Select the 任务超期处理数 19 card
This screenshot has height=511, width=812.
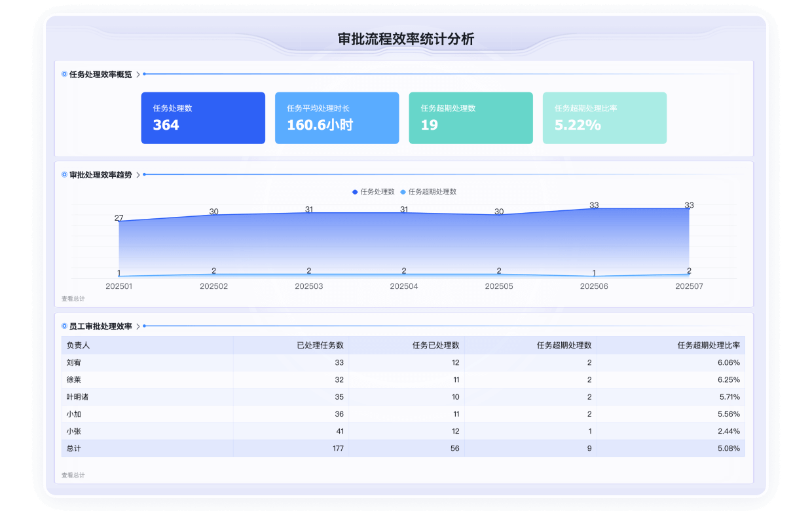[x=470, y=117]
